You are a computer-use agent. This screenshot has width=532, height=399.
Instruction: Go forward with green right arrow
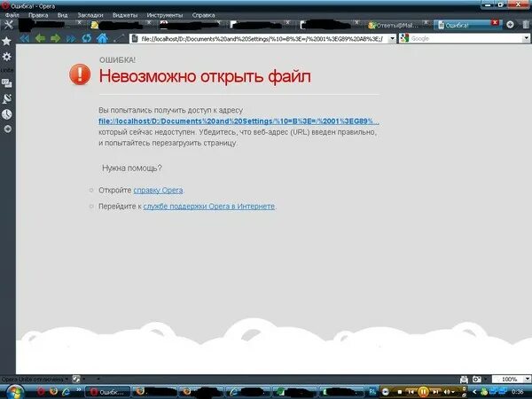pyautogui.click(x=55, y=38)
